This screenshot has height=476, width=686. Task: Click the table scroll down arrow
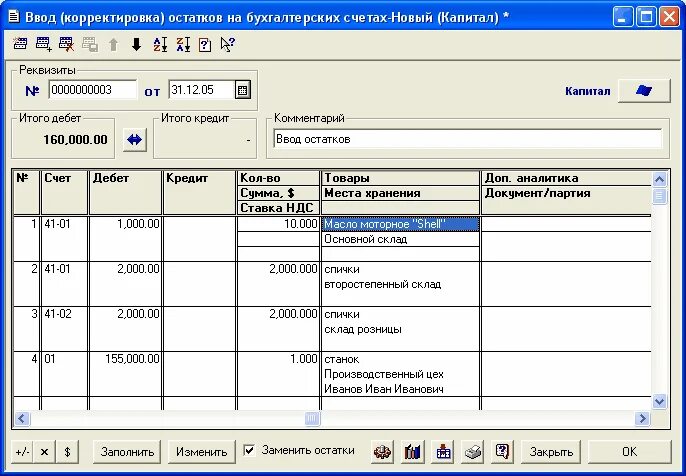coord(659,401)
